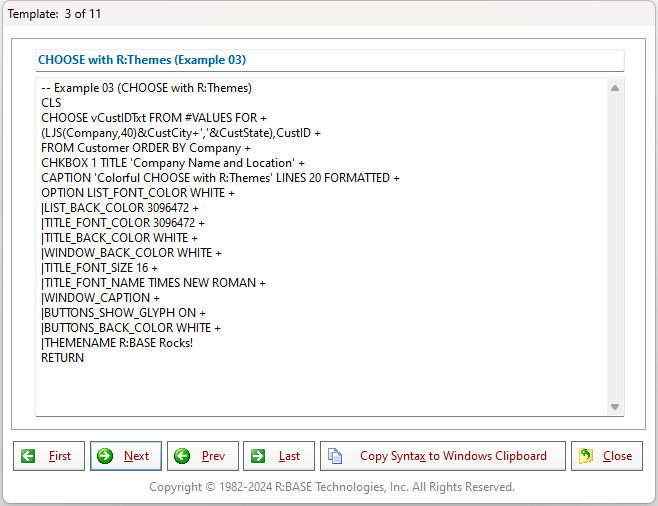Click the 'CLS' line in the syntax

(51, 103)
